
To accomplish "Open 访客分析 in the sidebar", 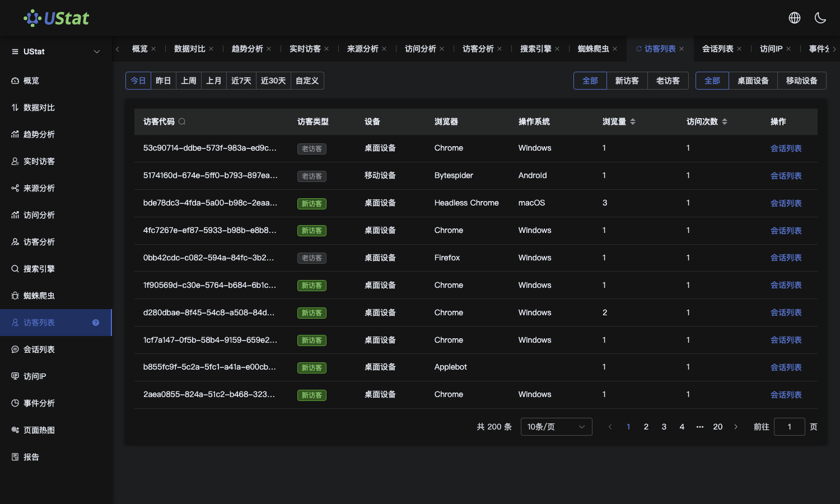I will pos(56,242).
